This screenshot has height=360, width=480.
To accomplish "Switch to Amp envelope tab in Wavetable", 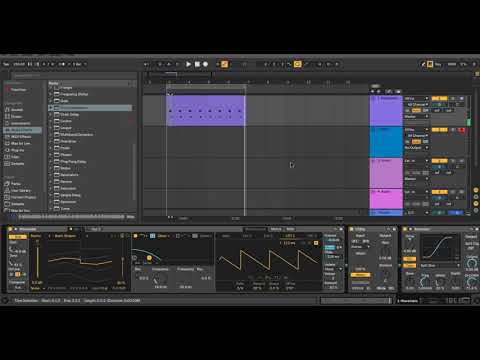I will coord(226,236).
